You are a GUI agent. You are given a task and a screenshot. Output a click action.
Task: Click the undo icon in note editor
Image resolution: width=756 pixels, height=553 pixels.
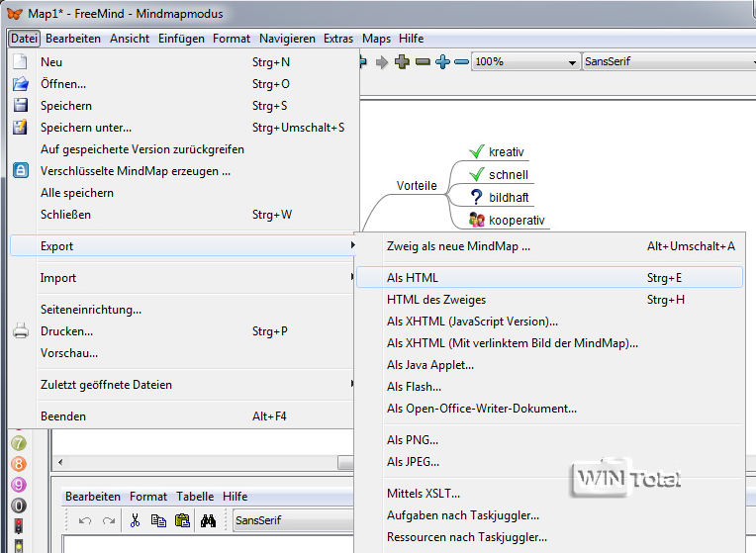click(x=85, y=520)
